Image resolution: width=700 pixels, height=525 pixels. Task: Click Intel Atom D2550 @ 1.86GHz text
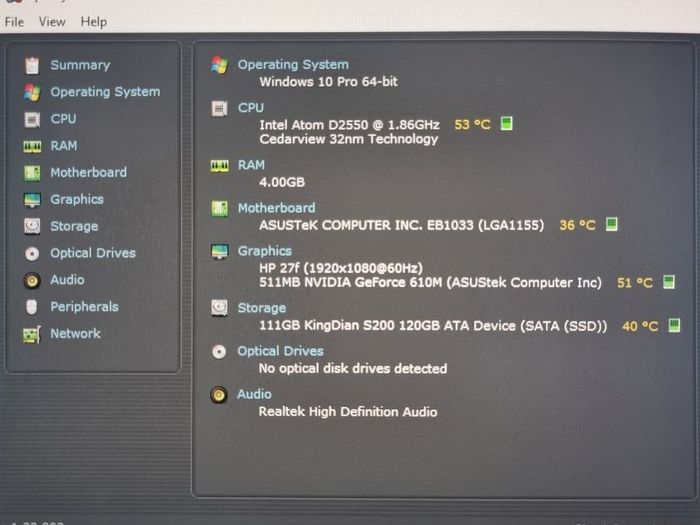coord(350,125)
